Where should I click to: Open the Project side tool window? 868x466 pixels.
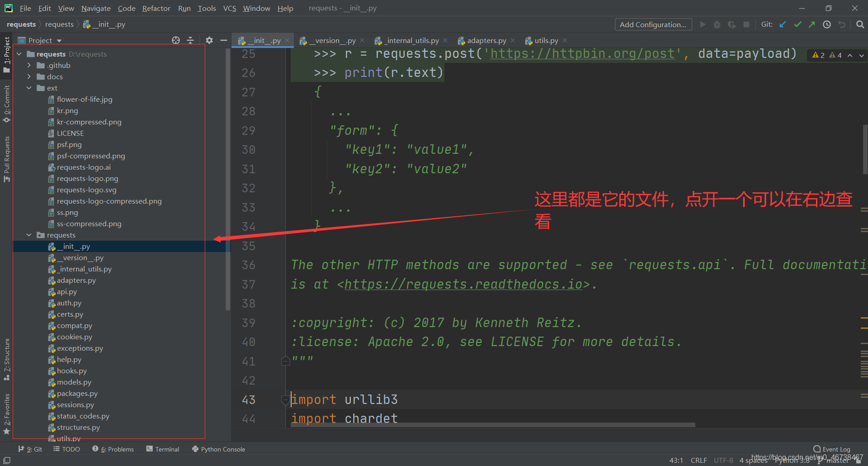[x=6, y=54]
